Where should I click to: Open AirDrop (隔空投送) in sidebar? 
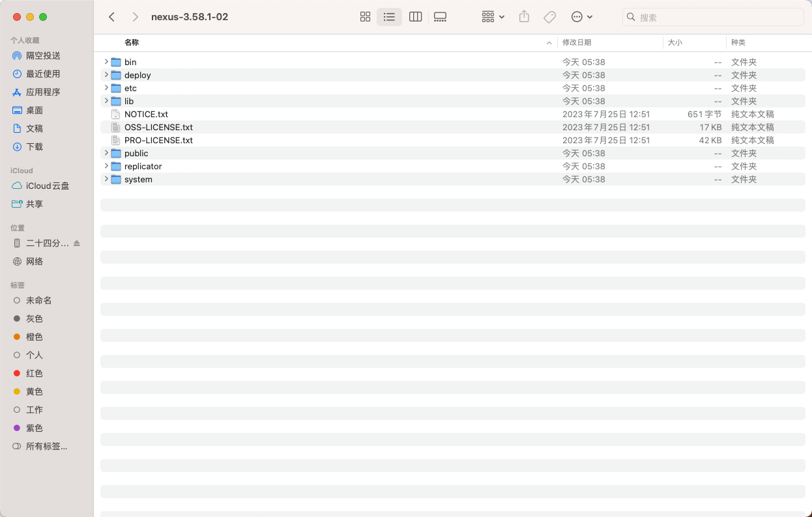coord(43,56)
